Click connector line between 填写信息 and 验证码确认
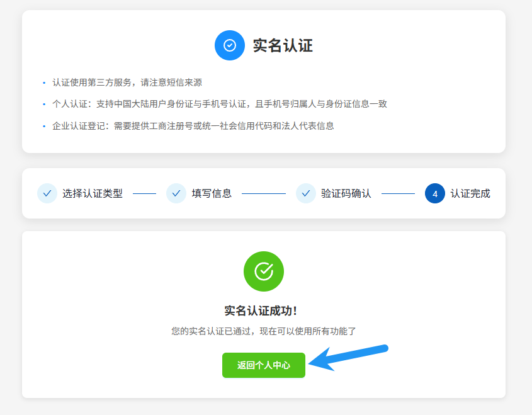Viewport: 532px width, 415px height. click(x=264, y=194)
